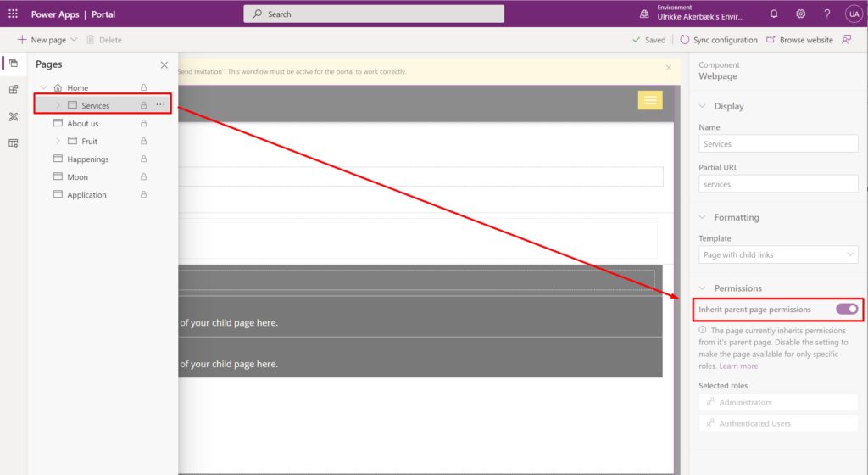Open the Template dropdown

tap(778, 254)
